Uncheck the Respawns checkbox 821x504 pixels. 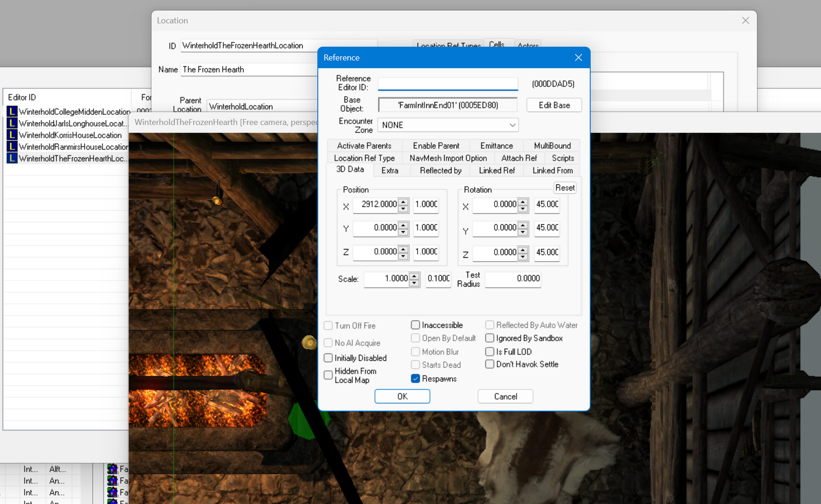point(415,378)
